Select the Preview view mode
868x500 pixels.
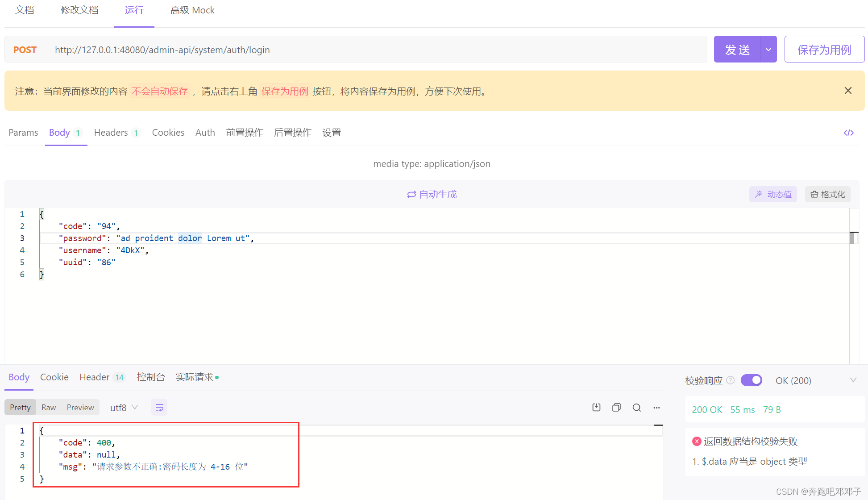click(x=80, y=408)
